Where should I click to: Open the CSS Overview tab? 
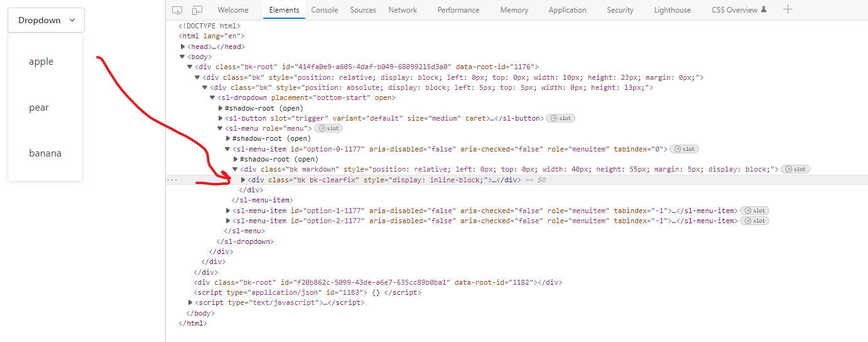tap(739, 10)
